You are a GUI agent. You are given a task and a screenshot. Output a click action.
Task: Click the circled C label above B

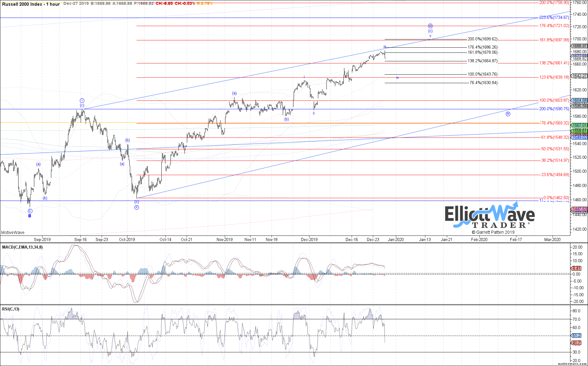30,211
